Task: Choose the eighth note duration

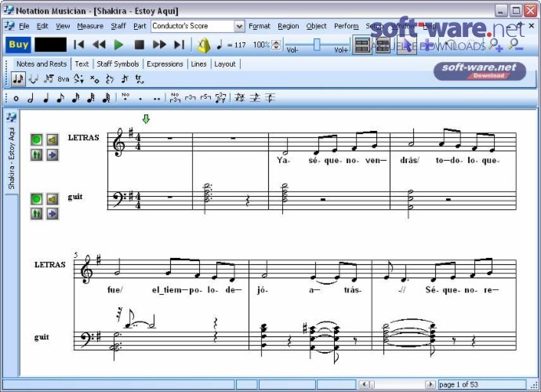Action: click(x=60, y=99)
